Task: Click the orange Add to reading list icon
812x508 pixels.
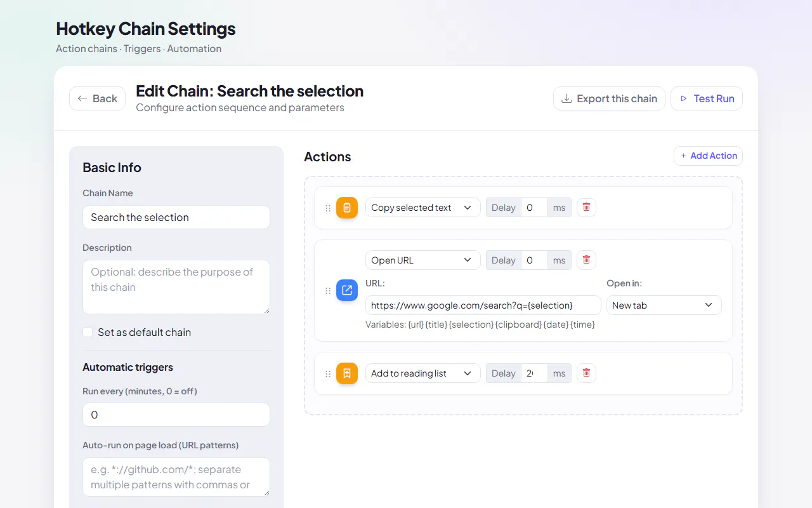Action: [x=347, y=373]
